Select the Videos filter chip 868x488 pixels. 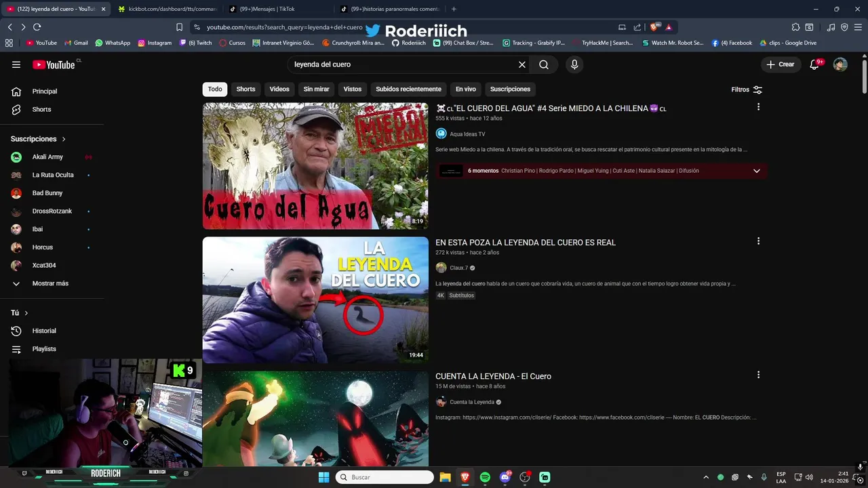(279, 89)
